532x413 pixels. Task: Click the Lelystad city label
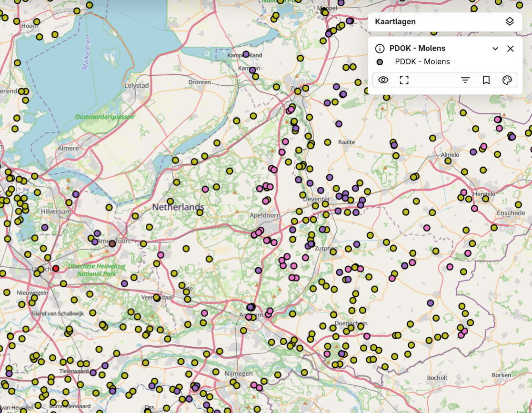137,86
